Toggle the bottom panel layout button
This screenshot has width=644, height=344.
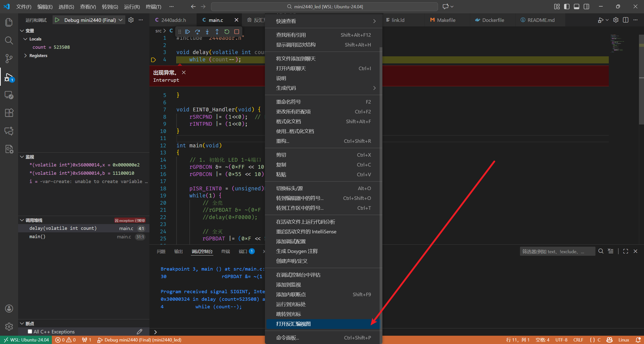pyautogui.click(x=577, y=7)
